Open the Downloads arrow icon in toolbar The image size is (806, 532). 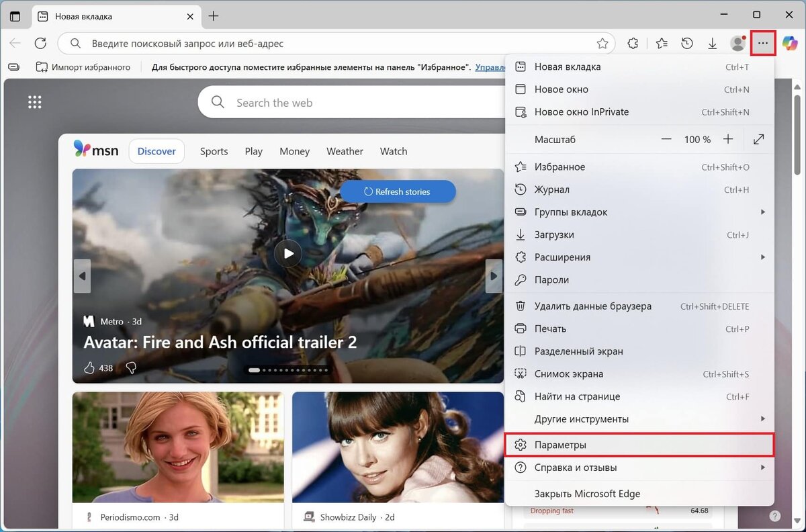tap(712, 44)
